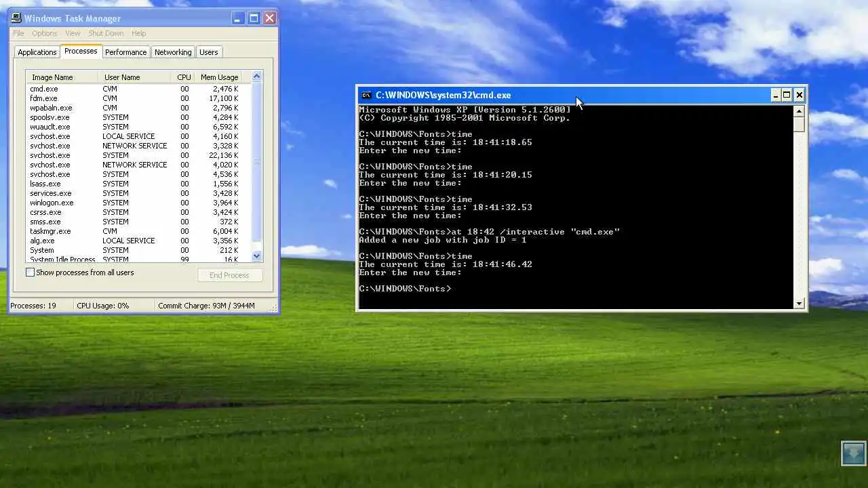The height and width of the screenshot is (488, 868).
Task: Select the taskmgr.exe process row
Action: pyautogui.click(x=138, y=231)
